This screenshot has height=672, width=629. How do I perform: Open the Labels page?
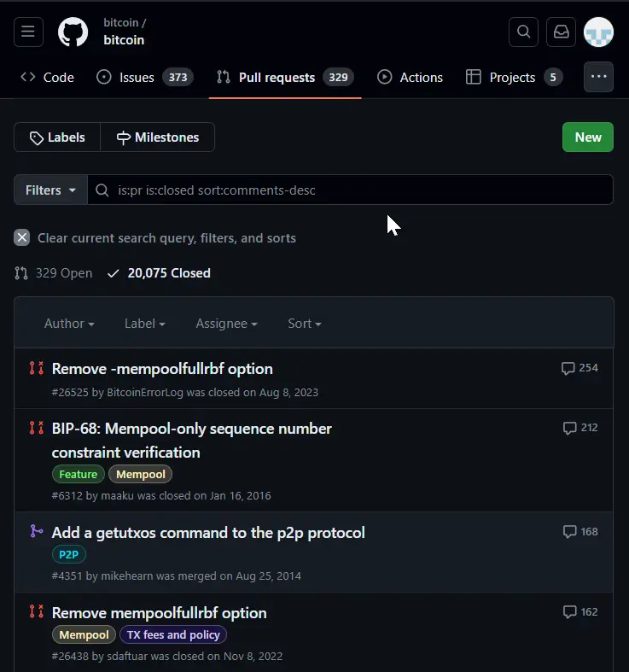[57, 137]
